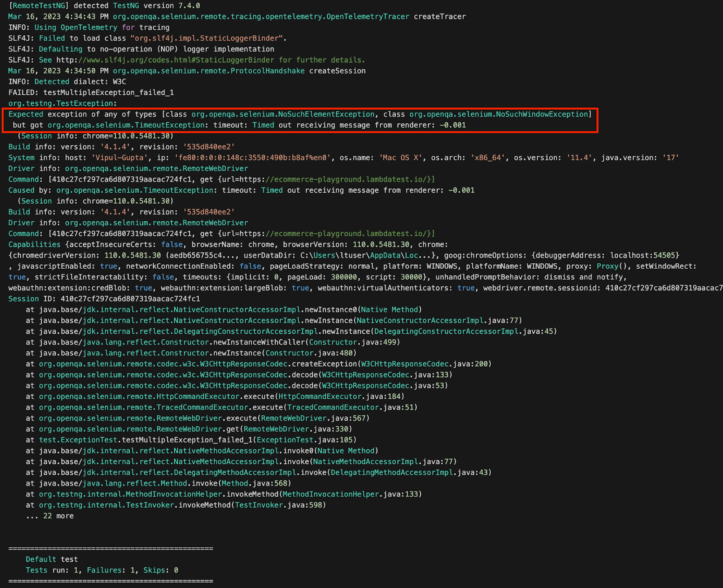Screen dimensions: 723x588
Task: Expand the "... 22 more" stack frames
Action: click(x=50, y=516)
